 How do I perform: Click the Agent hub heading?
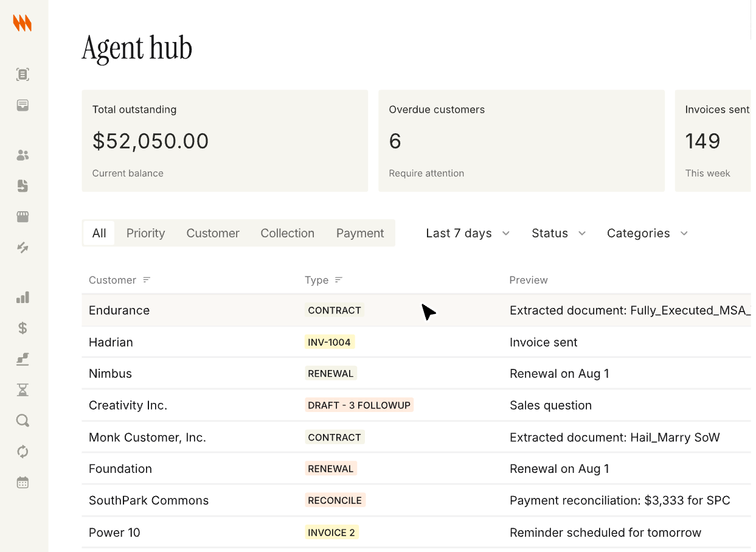[137, 49]
